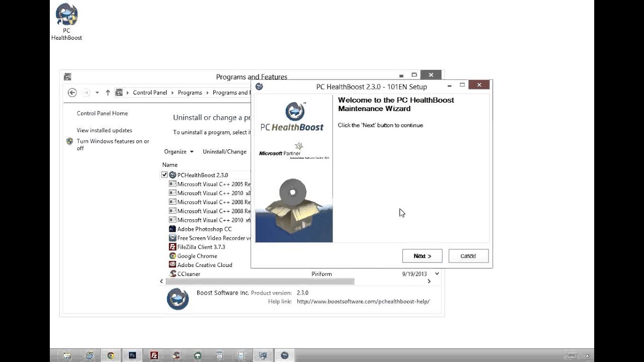Image resolution: width=644 pixels, height=362 pixels.
Task: Click Programs in the breadcrumb path
Action: pos(190,93)
